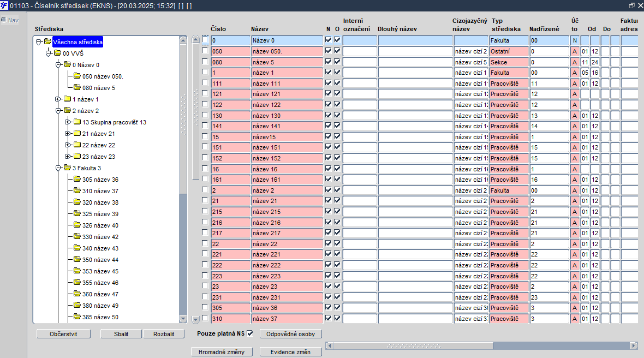The width and height of the screenshot is (644, 358).
Task: Click folder icon of 320 název 38
Action: (x=77, y=202)
